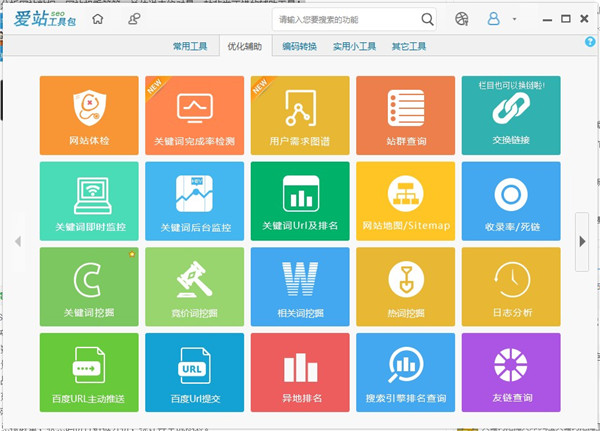Viewport: 600px width, 431px height.
Task: Go to next page with right arrow
Action: click(x=582, y=242)
